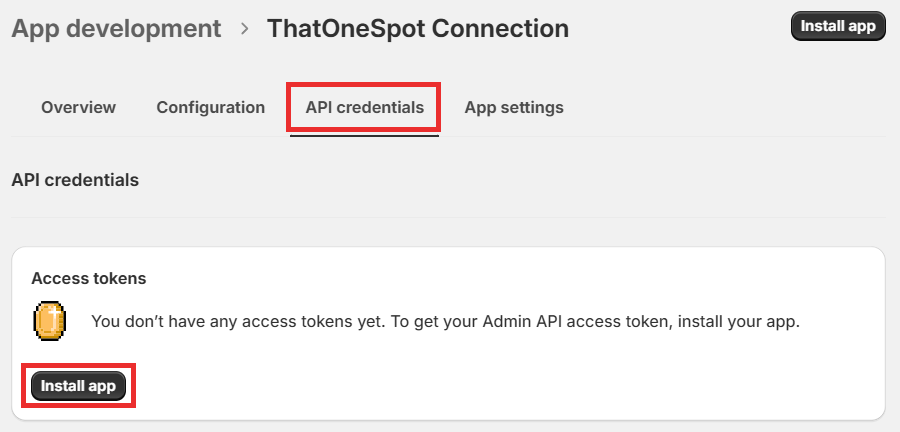
Task: Click the divider under API credentials heading
Action: (450, 217)
